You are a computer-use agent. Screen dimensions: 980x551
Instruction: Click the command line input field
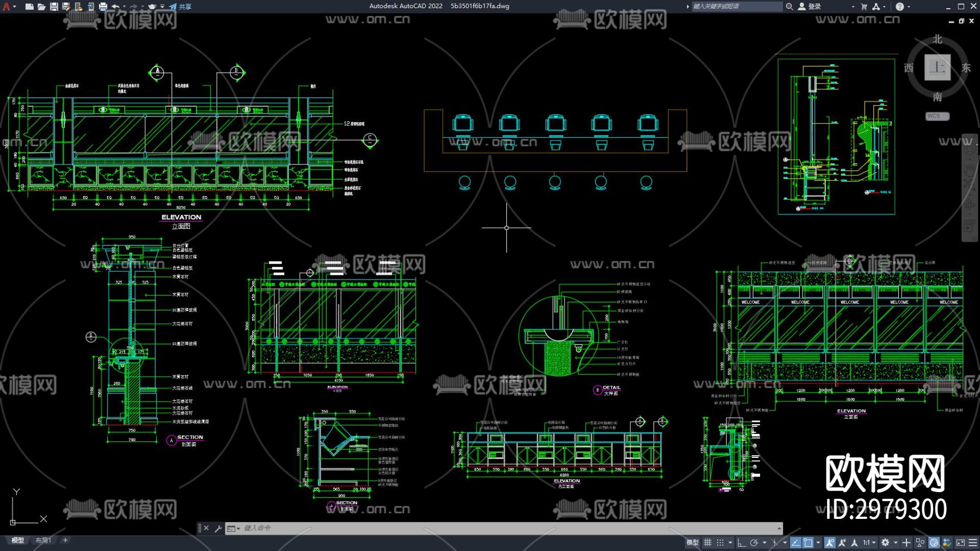pyautogui.click(x=490, y=528)
